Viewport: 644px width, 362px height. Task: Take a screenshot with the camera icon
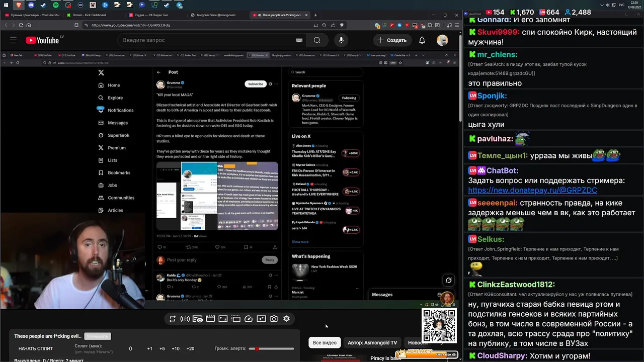tap(274, 319)
